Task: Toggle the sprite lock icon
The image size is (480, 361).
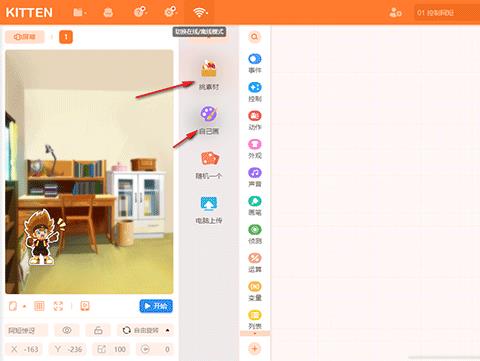Action: (x=98, y=330)
